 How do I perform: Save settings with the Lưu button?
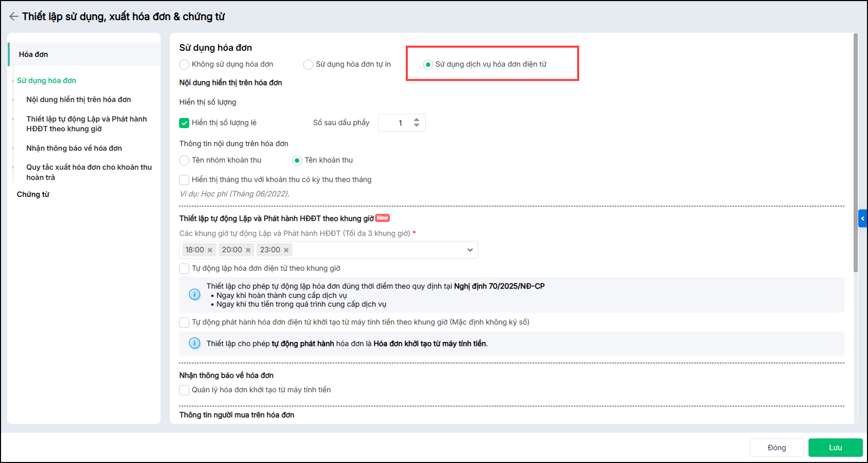pos(836,448)
